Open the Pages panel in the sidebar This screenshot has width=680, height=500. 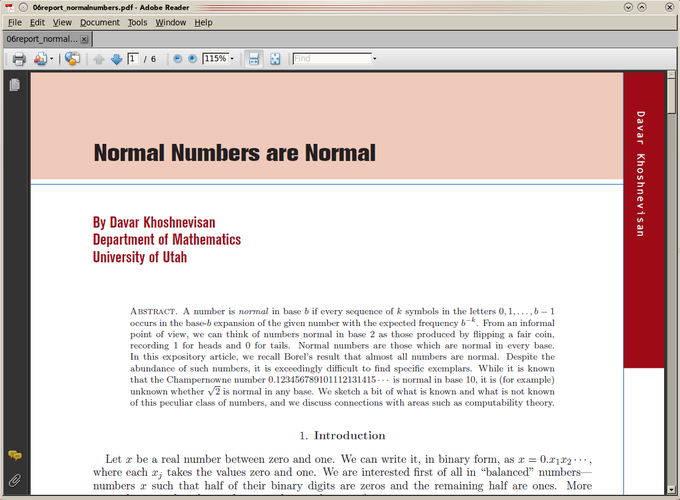pyautogui.click(x=15, y=85)
